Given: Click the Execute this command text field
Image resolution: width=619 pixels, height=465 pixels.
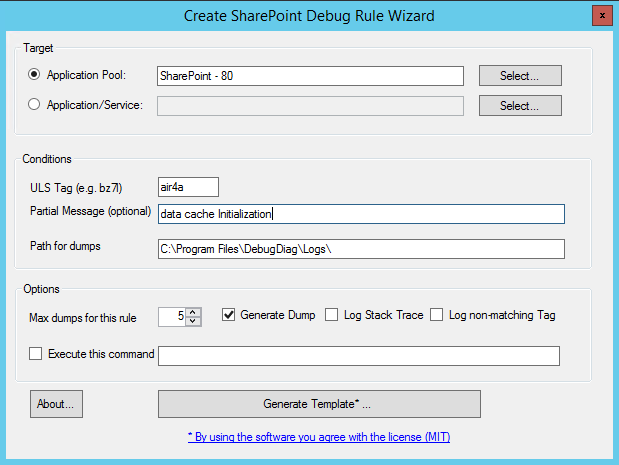Looking at the screenshot, I should pos(358,356).
